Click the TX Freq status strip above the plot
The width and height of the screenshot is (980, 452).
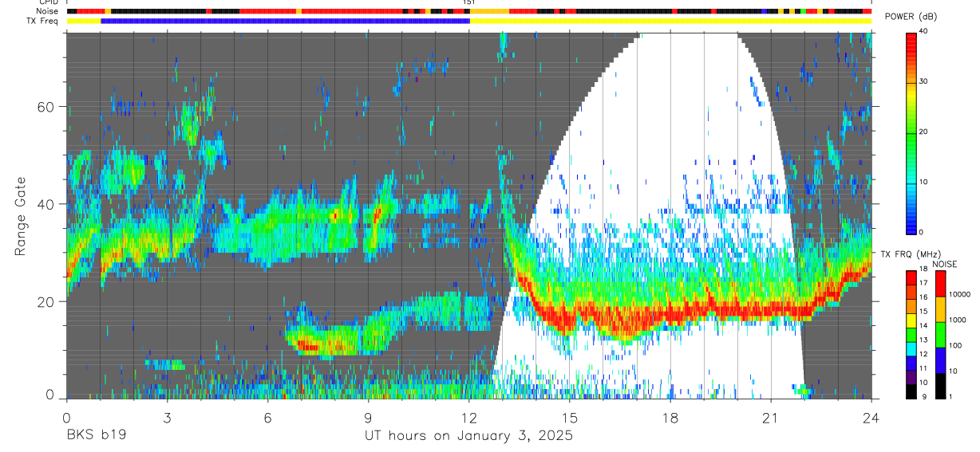(x=468, y=21)
